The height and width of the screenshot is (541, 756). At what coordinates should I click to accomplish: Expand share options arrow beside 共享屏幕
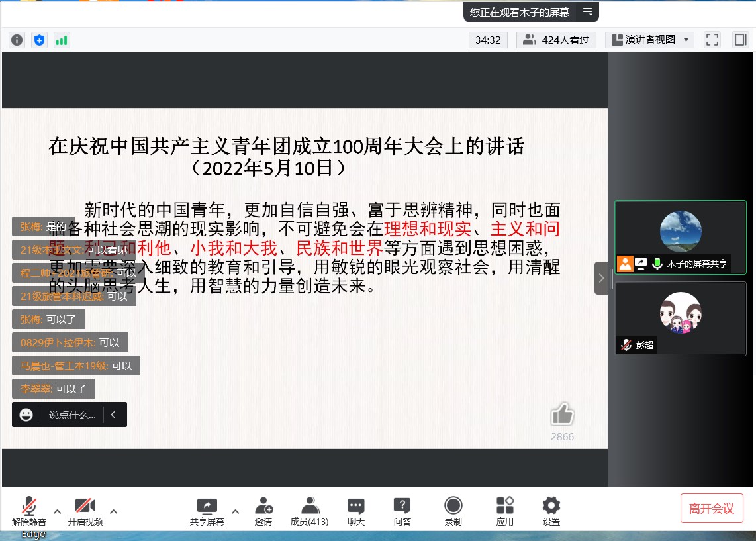point(235,511)
